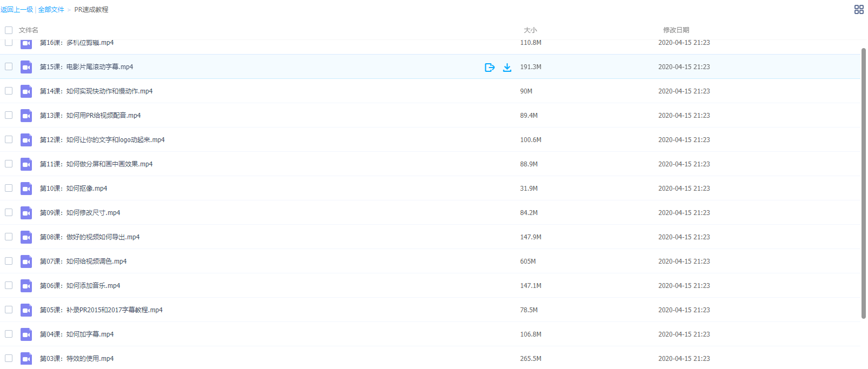
Task: Click the share icon for 第15课 file
Action: [489, 68]
